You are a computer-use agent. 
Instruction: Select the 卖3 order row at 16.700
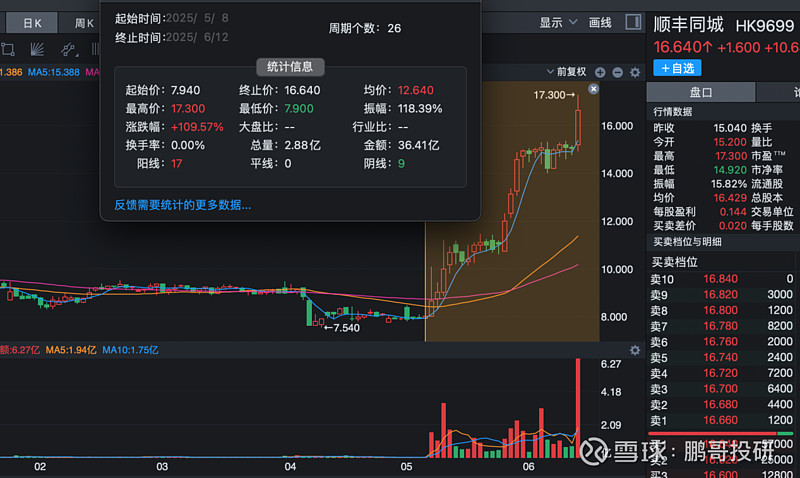pyautogui.click(x=722, y=389)
